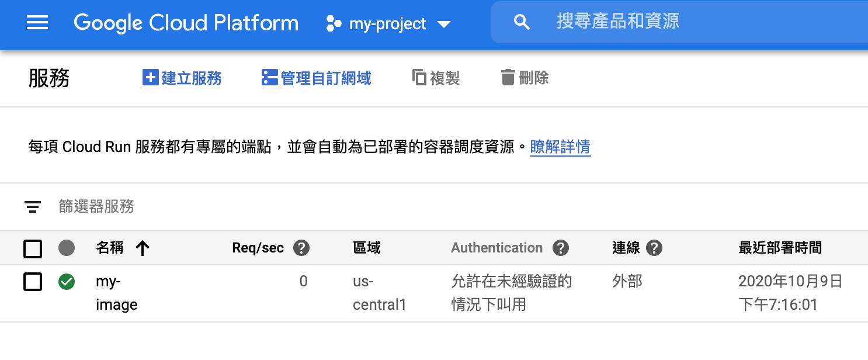Click the us-central1 region cell
The width and height of the screenshot is (868, 360).
pos(380,293)
